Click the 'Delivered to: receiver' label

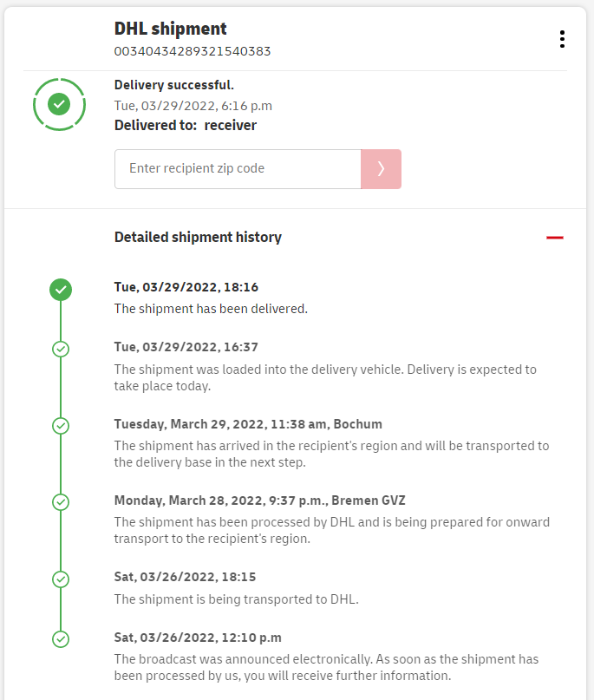(x=186, y=125)
